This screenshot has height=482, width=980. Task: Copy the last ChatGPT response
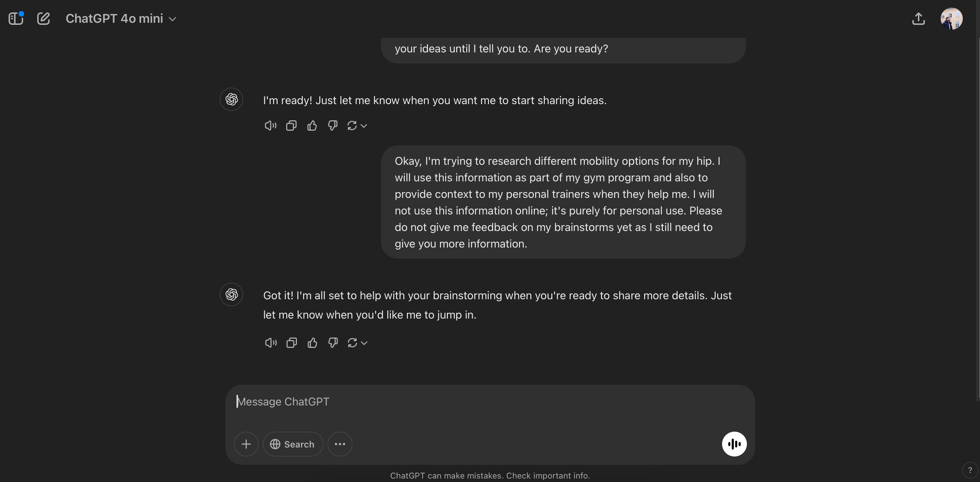coord(291,342)
